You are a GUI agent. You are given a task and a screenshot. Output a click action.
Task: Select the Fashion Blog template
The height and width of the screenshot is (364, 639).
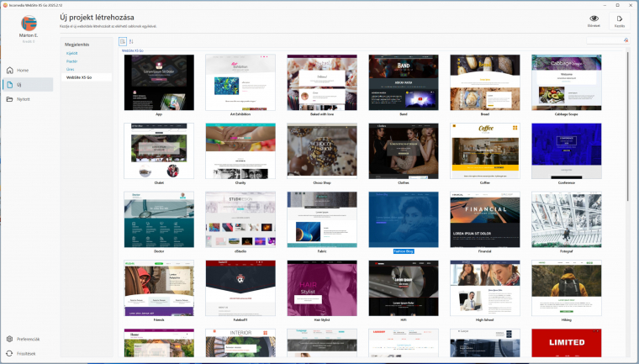pyautogui.click(x=404, y=219)
